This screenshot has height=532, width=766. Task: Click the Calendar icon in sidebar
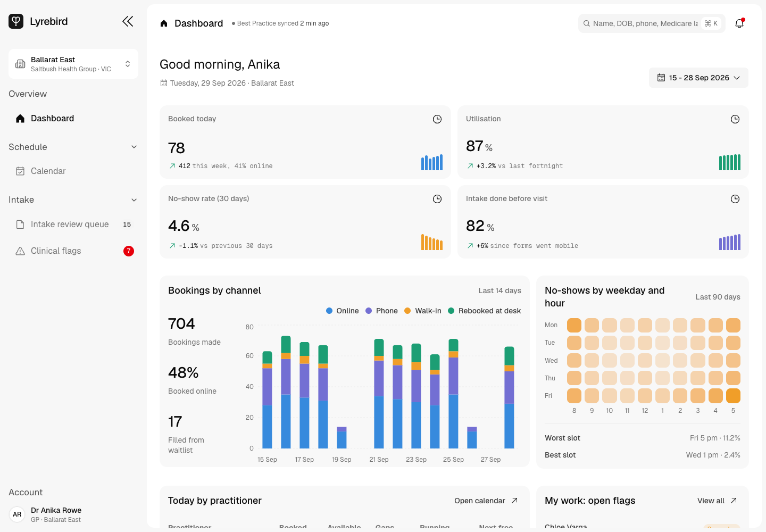(x=20, y=171)
